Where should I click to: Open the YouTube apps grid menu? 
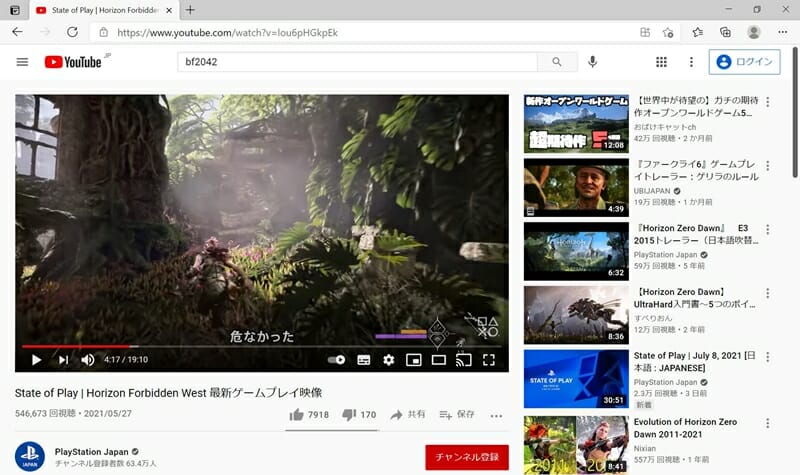click(x=661, y=62)
